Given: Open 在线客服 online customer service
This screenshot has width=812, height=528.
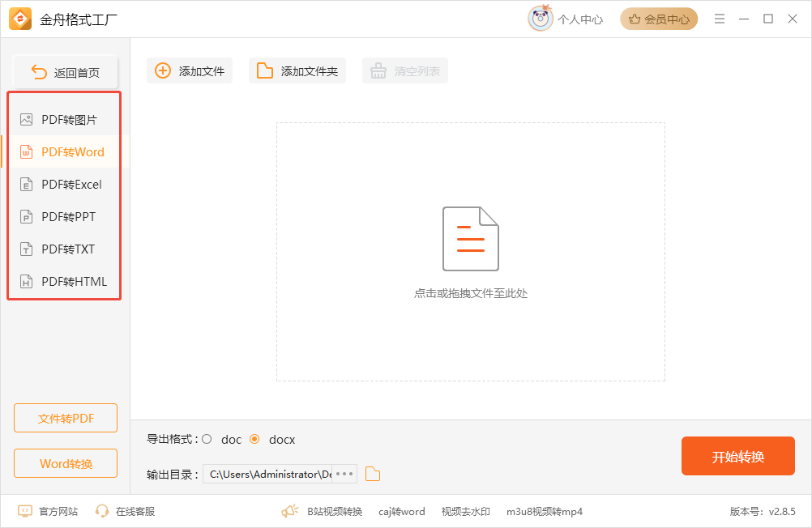Looking at the screenshot, I should click(125, 512).
